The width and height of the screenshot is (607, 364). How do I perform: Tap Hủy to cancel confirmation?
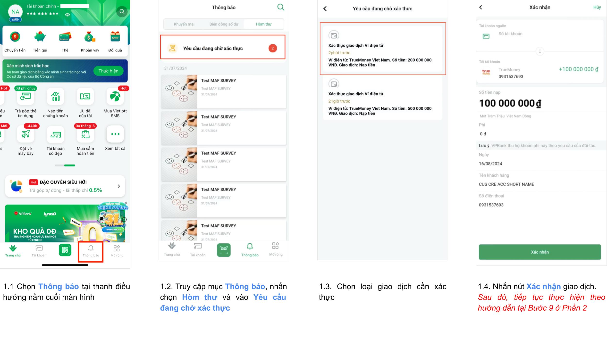(597, 7)
